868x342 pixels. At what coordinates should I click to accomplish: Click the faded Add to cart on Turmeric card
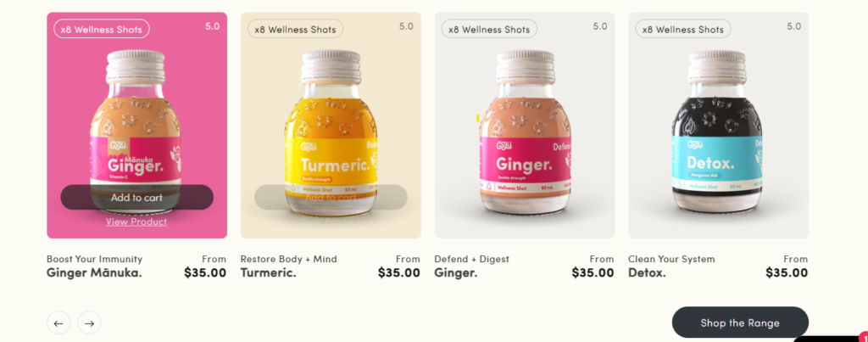click(x=331, y=198)
